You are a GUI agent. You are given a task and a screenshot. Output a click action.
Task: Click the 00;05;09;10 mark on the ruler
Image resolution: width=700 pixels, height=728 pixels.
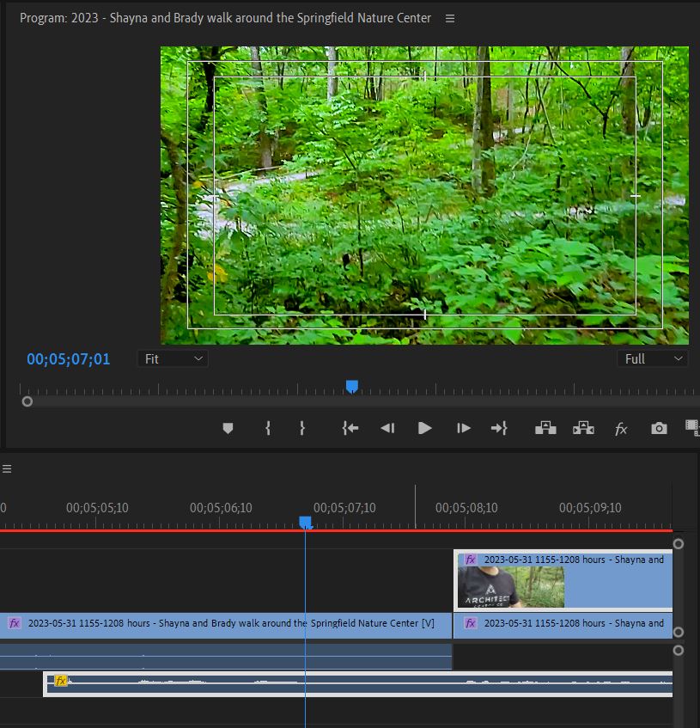590,508
